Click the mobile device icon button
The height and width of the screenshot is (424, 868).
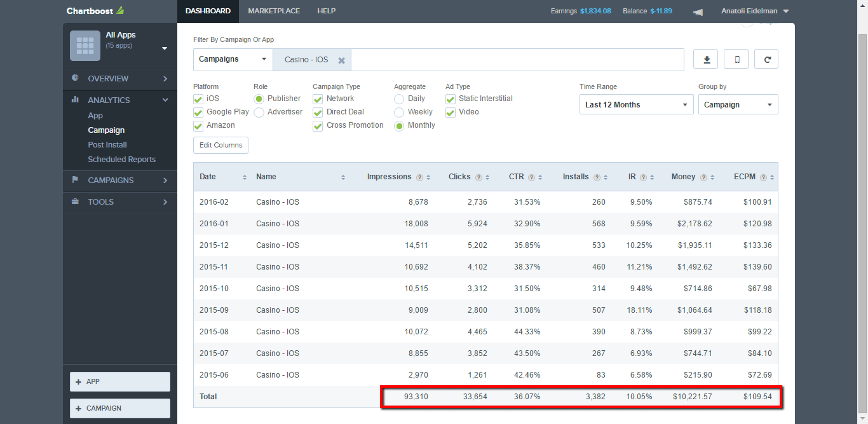pos(737,59)
